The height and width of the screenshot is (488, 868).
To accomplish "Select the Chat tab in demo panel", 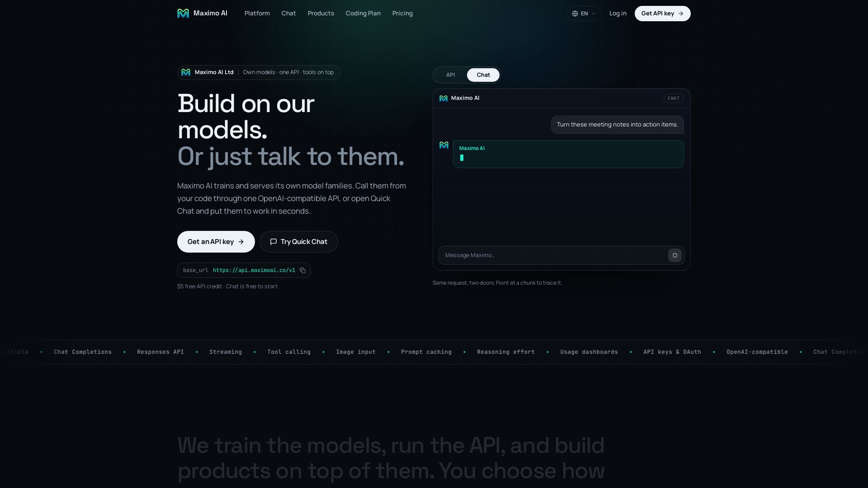I will point(483,75).
